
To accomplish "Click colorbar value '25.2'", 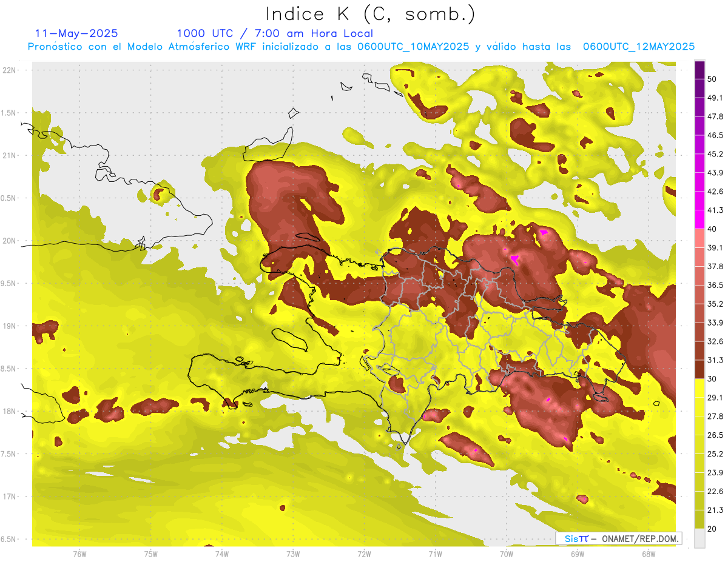I will pyautogui.click(x=715, y=454).
